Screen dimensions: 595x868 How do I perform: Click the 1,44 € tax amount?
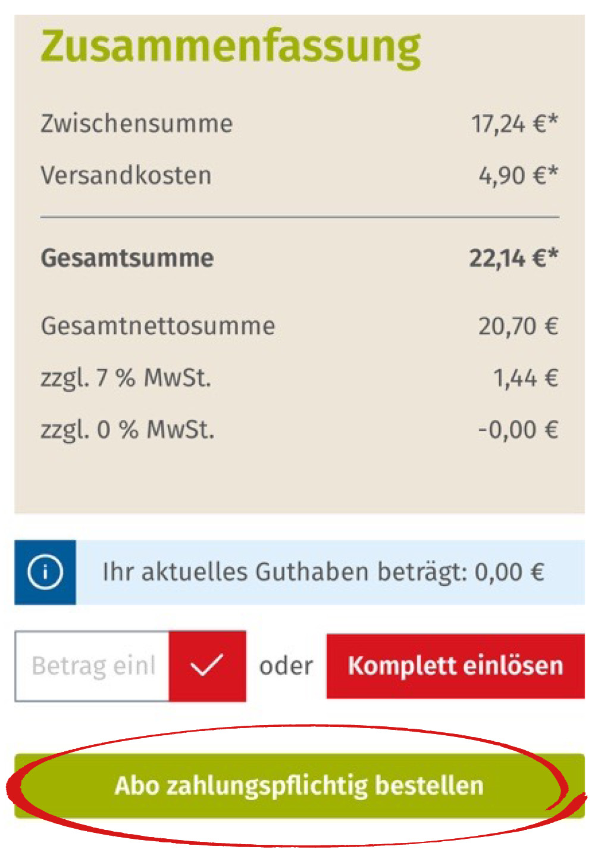[525, 378]
